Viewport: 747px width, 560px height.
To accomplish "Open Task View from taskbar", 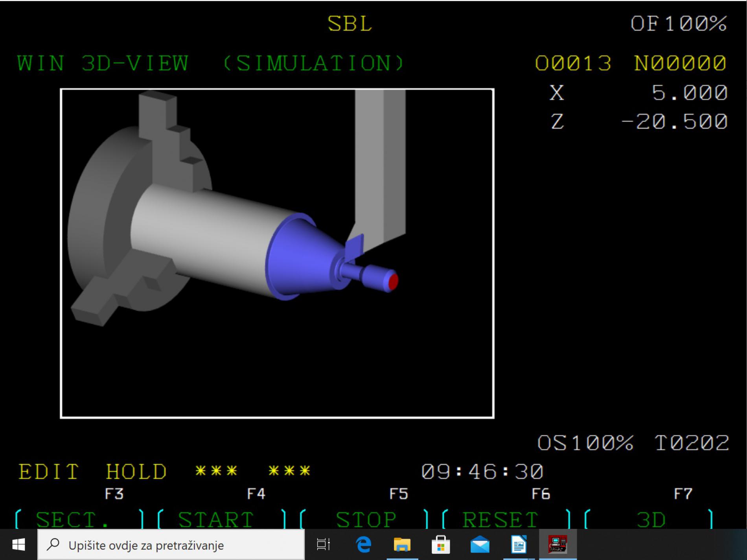I will click(323, 545).
